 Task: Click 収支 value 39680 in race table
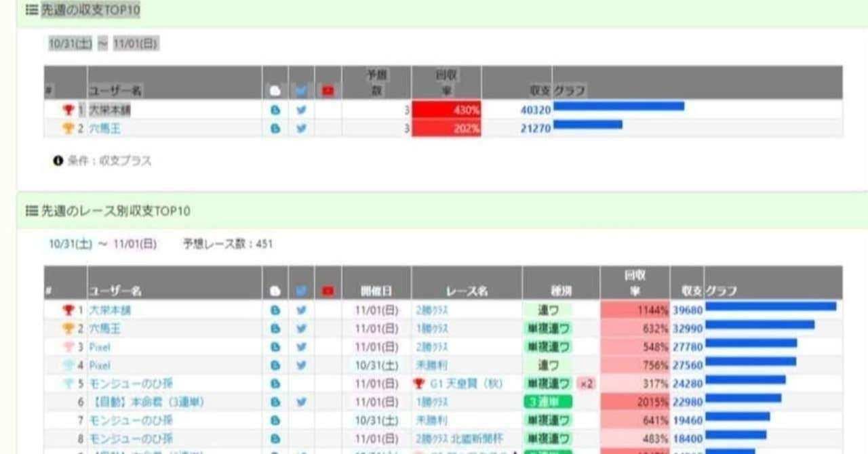click(x=688, y=310)
